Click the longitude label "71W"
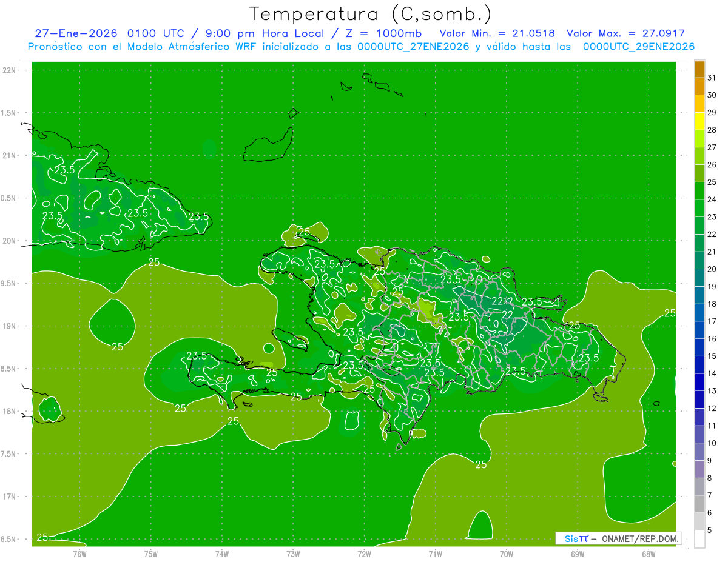Viewport: 728px width, 562px height. pyautogui.click(x=435, y=554)
